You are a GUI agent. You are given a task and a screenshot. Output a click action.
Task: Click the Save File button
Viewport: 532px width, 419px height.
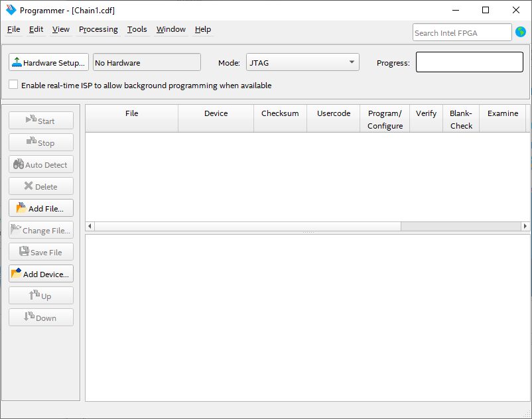41,252
